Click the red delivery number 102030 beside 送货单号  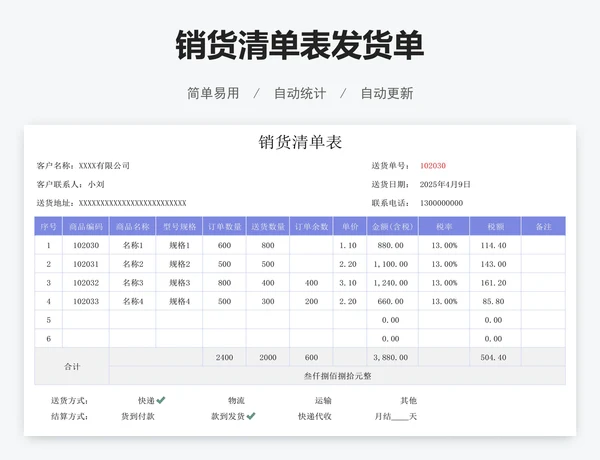[x=433, y=166]
